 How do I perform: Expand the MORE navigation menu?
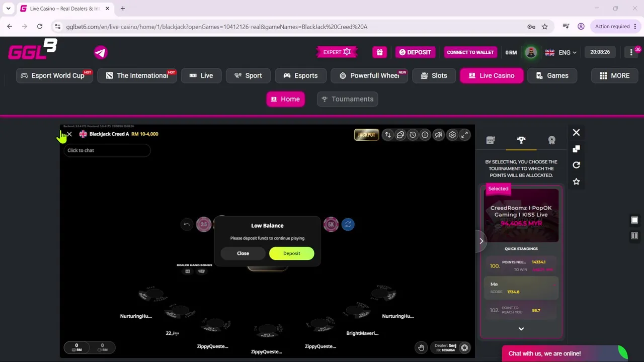[x=615, y=75]
